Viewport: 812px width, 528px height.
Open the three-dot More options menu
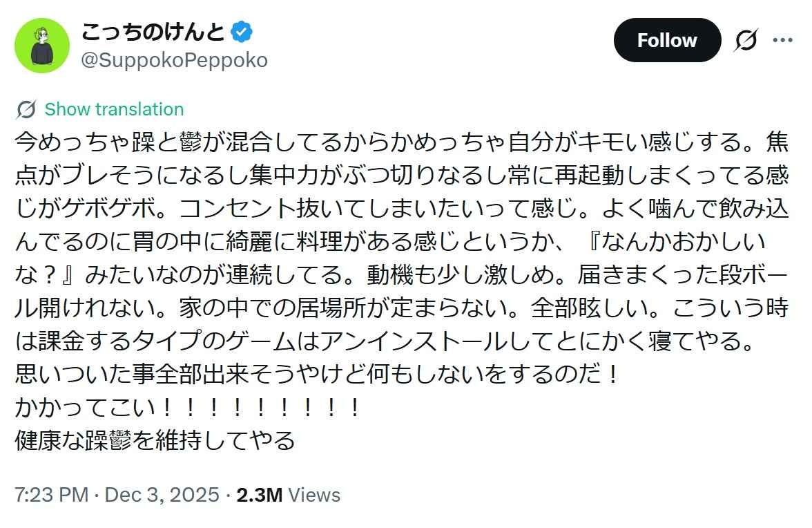click(782, 41)
